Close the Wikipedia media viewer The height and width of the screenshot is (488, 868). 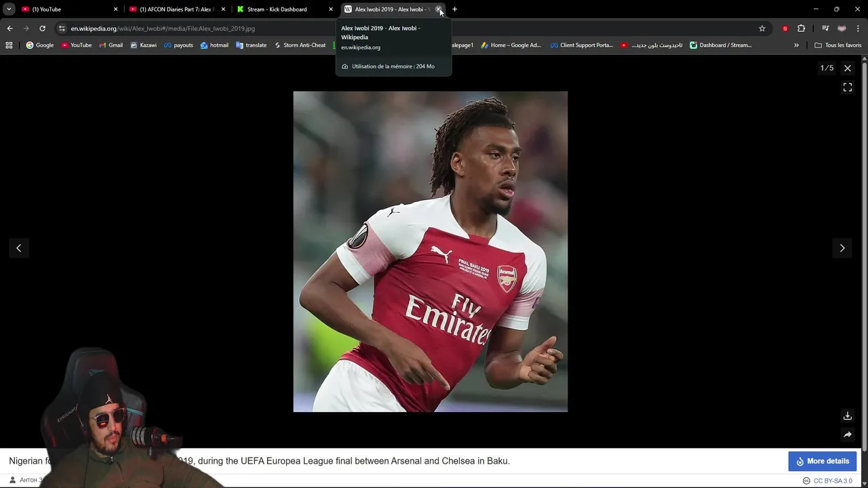(848, 68)
